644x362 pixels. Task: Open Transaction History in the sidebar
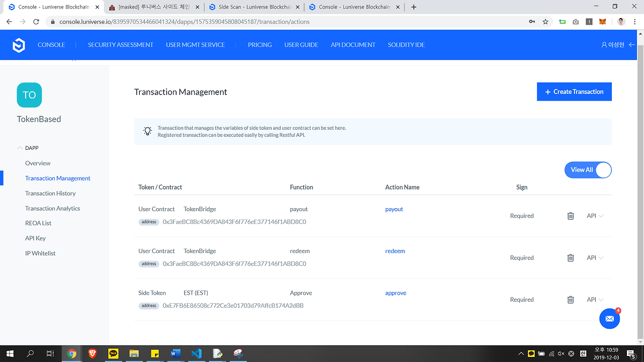50,193
